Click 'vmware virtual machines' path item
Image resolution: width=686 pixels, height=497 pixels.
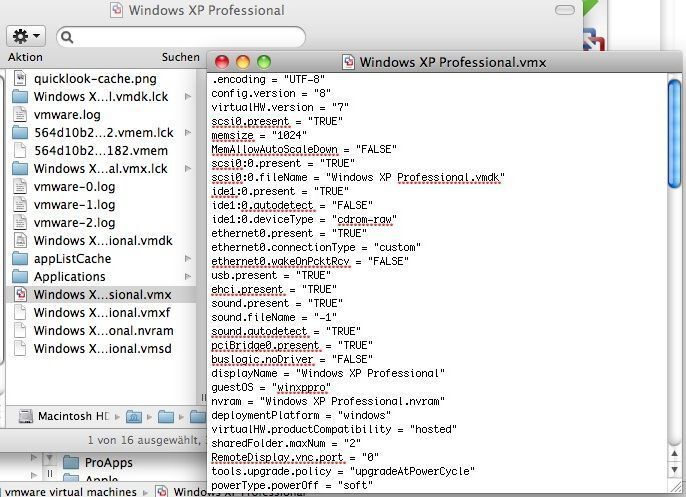(71, 492)
